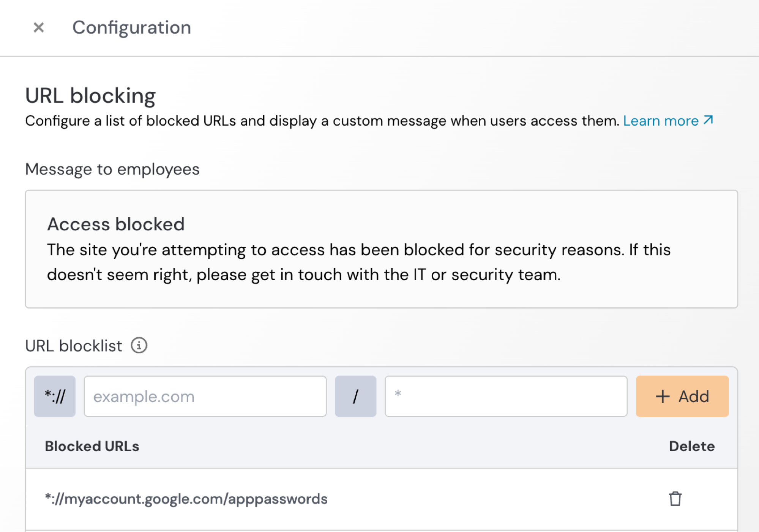Image resolution: width=759 pixels, height=532 pixels.
Task: Click the Delete column header
Action: pos(692,446)
